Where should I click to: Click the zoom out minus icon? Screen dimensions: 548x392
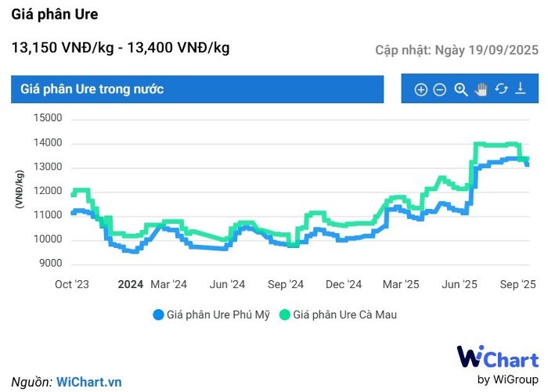[440, 90]
